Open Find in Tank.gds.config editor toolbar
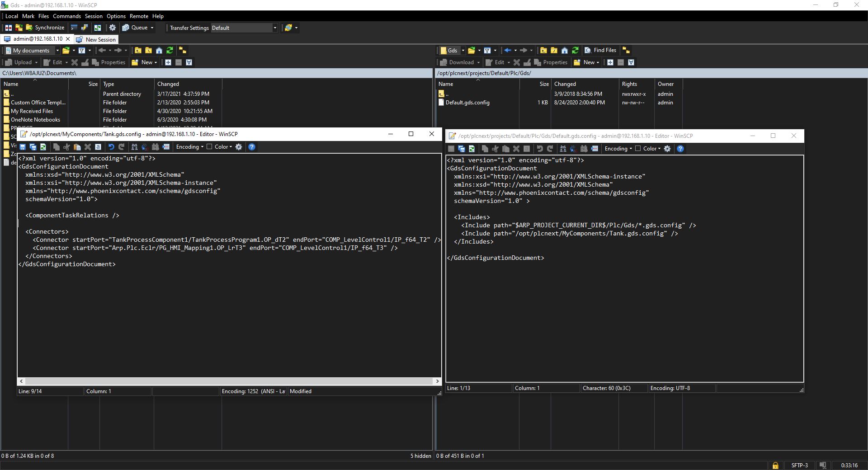This screenshot has width=868, height=470. [134, 147]
